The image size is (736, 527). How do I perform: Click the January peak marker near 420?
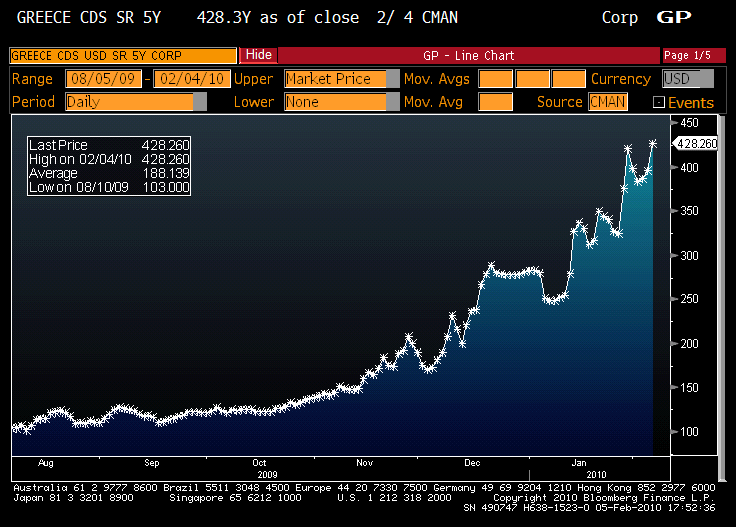[x=627, y=149]
